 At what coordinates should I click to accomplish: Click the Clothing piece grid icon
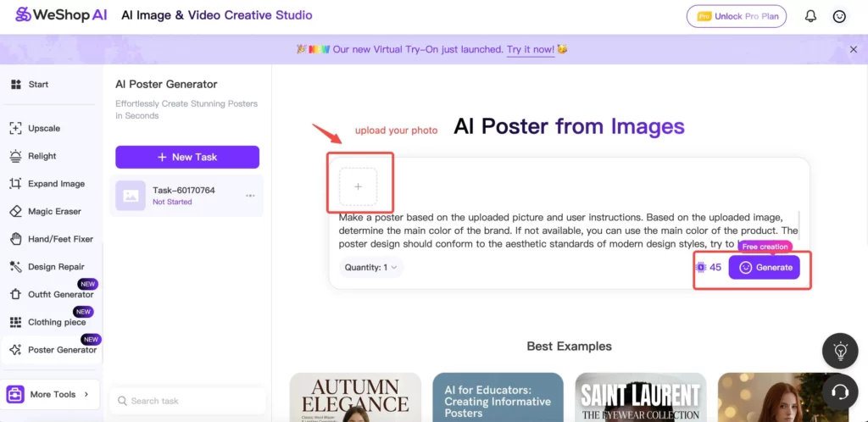point(15,322)
